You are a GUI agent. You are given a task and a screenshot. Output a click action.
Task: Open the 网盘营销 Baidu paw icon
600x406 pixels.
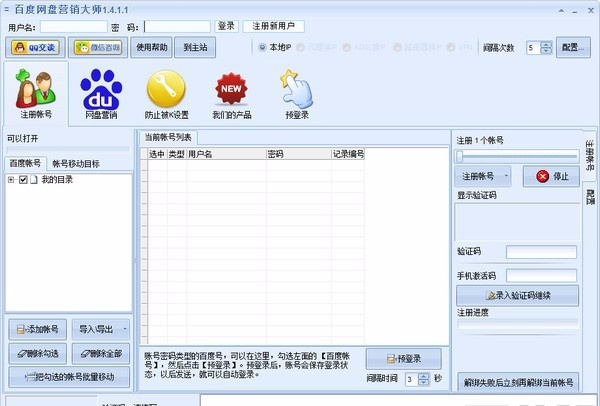pyautogui.click(x=101, y=94)
